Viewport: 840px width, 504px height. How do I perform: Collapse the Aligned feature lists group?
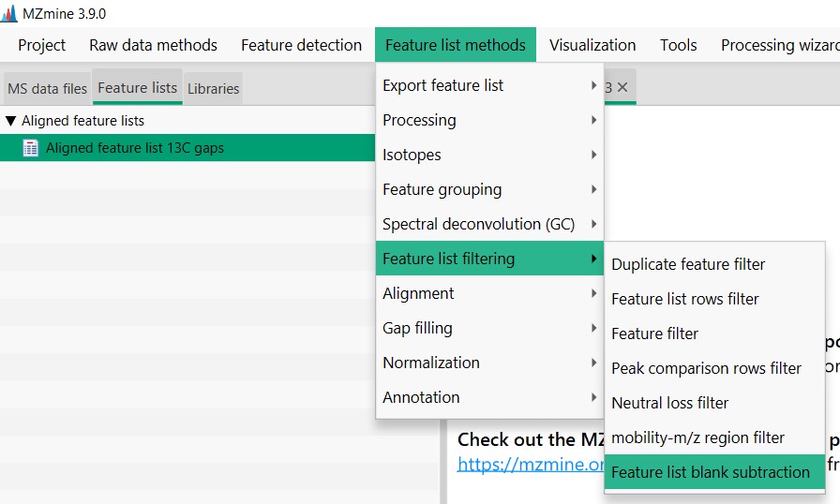[x=11, y=121]
